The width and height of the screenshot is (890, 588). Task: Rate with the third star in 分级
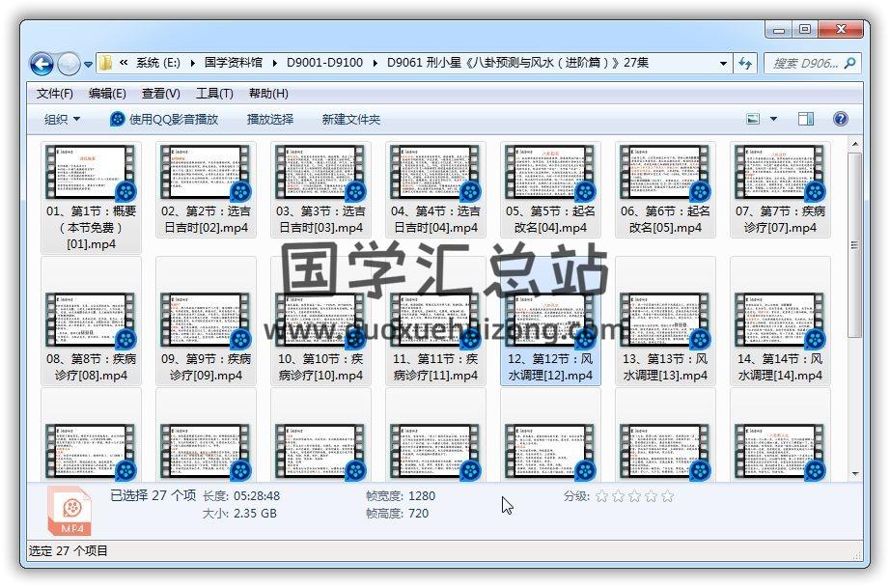[634, 496]
